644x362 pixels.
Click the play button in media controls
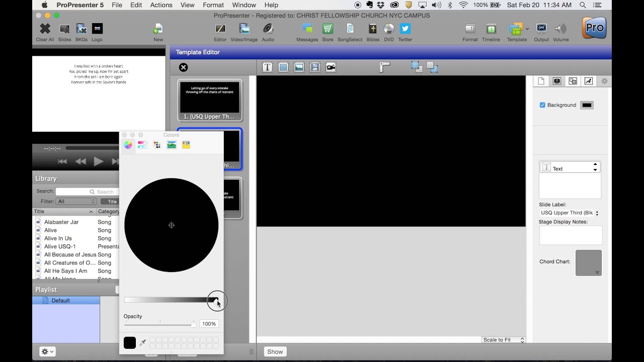pos(98,161)
